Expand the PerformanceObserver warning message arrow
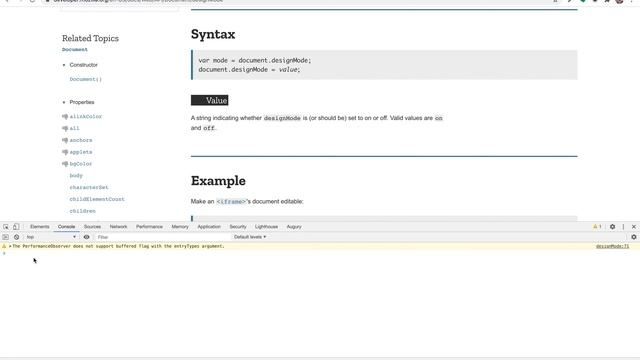 click(10, 247)
